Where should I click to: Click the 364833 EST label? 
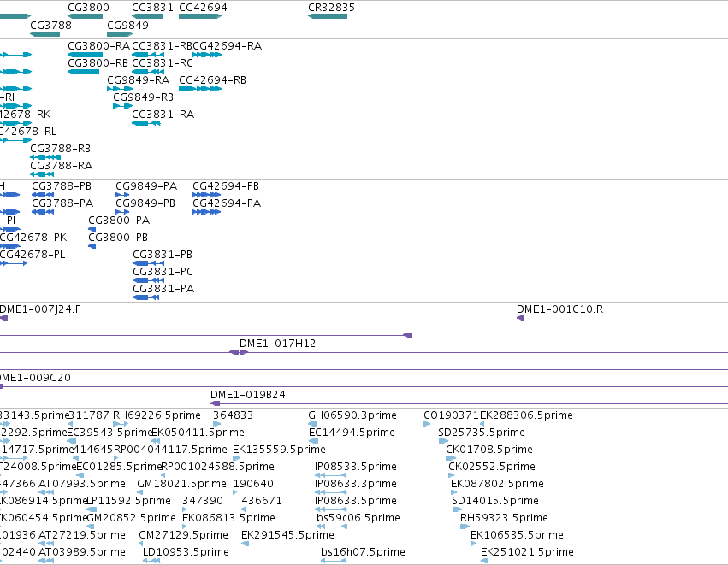[x=233, y=415]
